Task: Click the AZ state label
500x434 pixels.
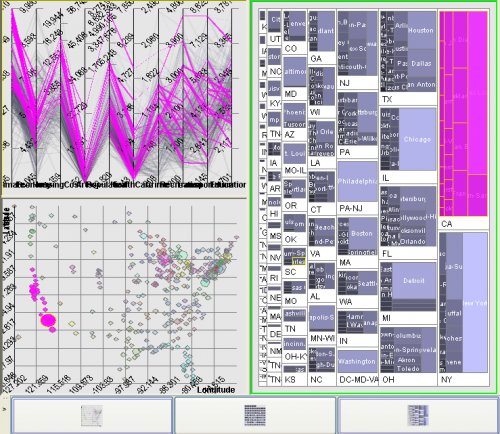Action: click(x=290, y=135)
